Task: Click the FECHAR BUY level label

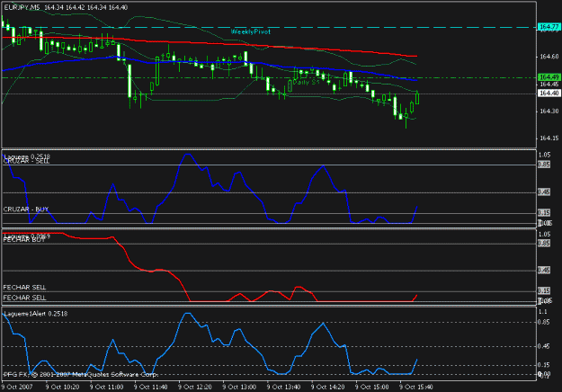Action: 24,240
